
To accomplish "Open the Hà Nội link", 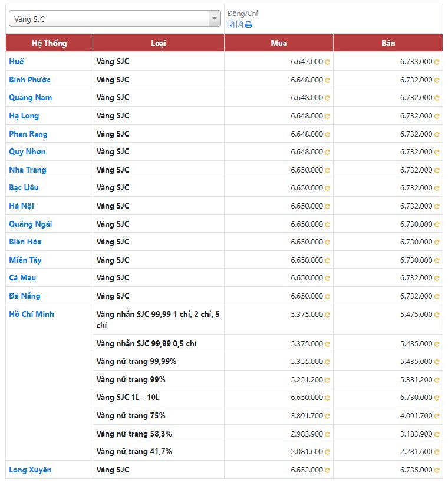I will [21, 206].
